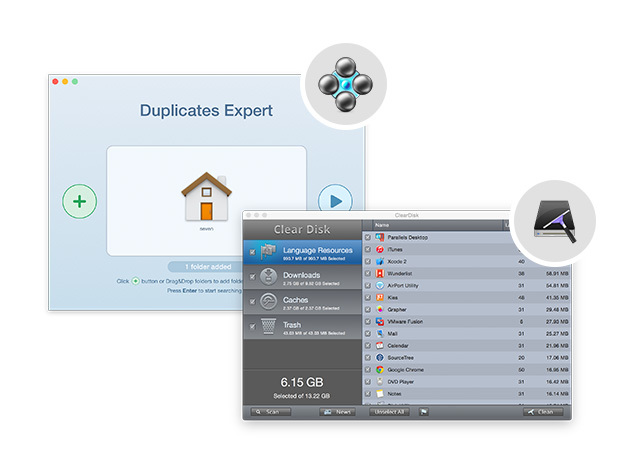Image resolution: width=630 pixels, height=473 pixels.
Task: Click the Calendar app icon in list
Action: click(x=380, y=346)
